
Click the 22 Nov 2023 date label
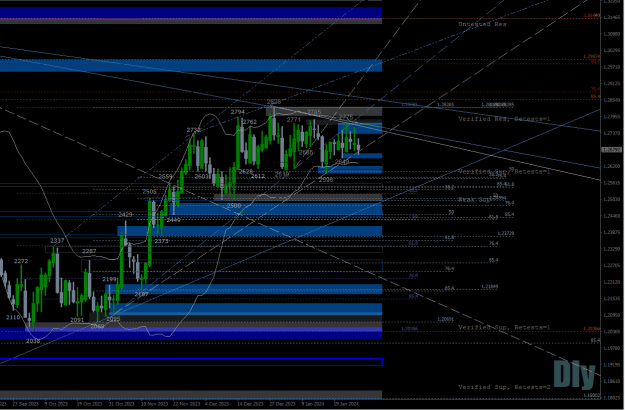[186, 404]
